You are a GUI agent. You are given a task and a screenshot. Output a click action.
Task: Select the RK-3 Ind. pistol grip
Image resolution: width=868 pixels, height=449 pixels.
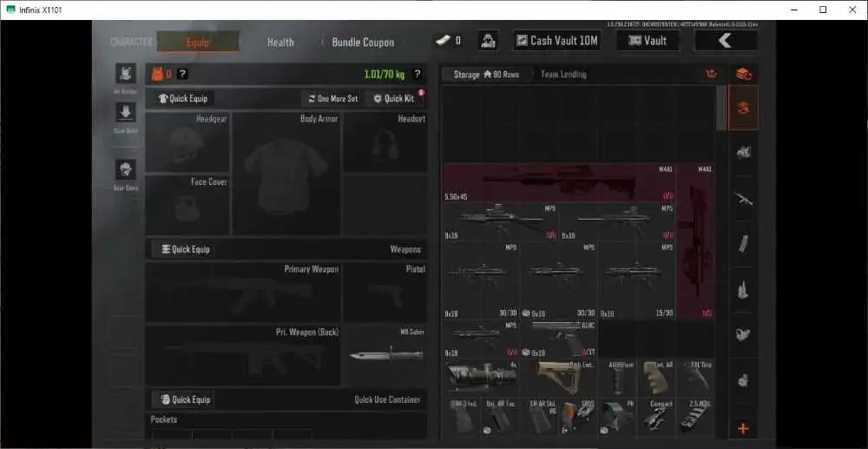(x=463, y=418)
